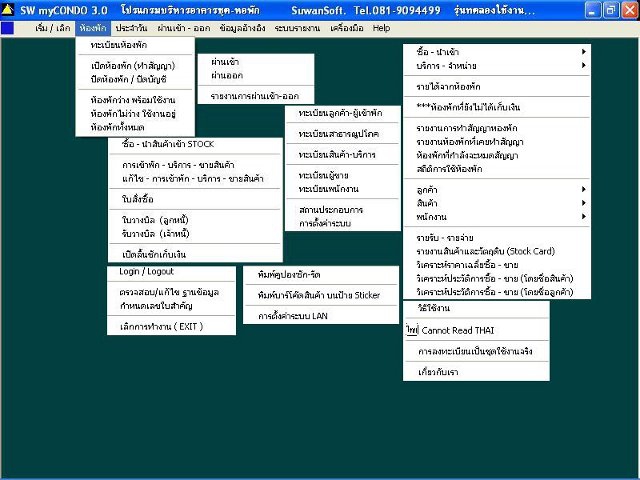Screen dimensions: 640x480
Task: Expand พนักงาน report submenu
Action: 497,217
